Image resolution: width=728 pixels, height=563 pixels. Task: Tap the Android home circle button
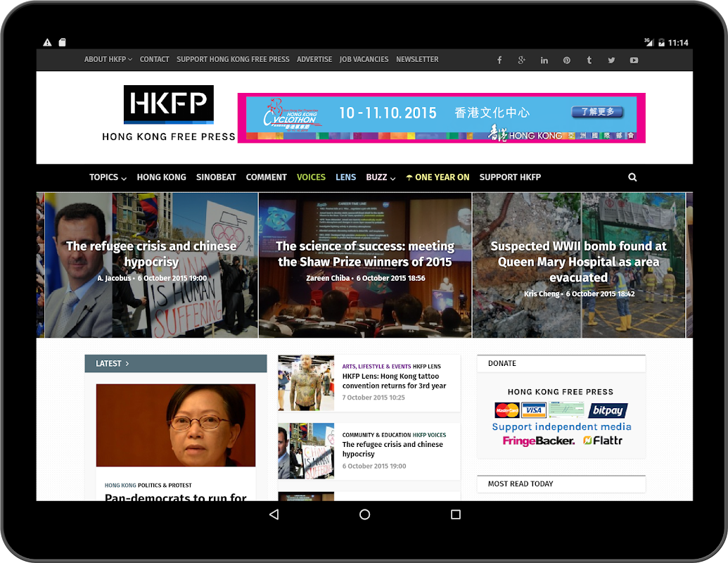click(365, 514)
